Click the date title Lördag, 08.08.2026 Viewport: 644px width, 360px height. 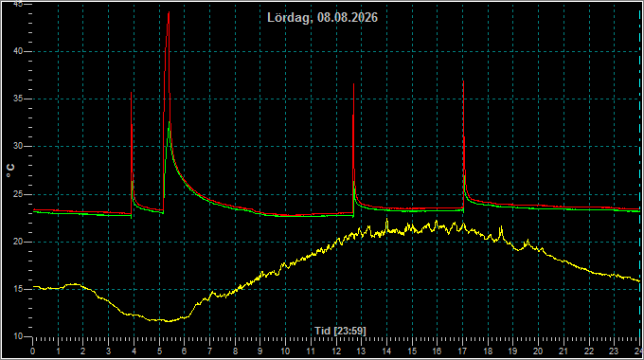322,18
